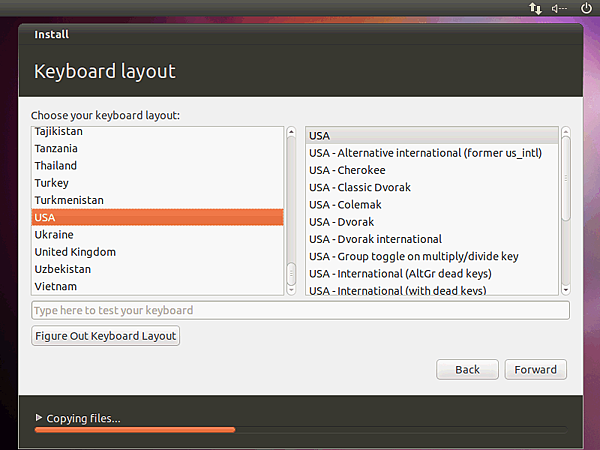The image size is (600, 450).
Task: Open the network connections indicator
Action: [x=535, y=8]
